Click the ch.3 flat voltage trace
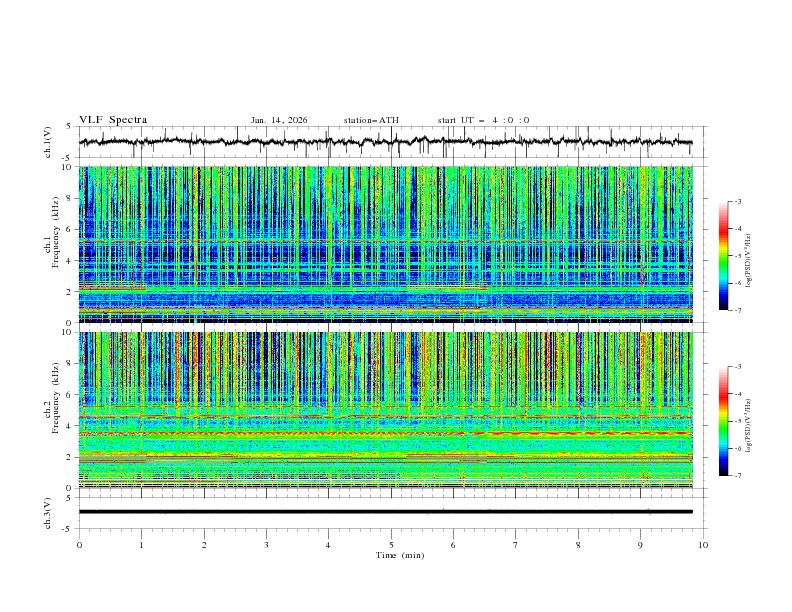This screenshot has width=792, height=612. point(386,512)
